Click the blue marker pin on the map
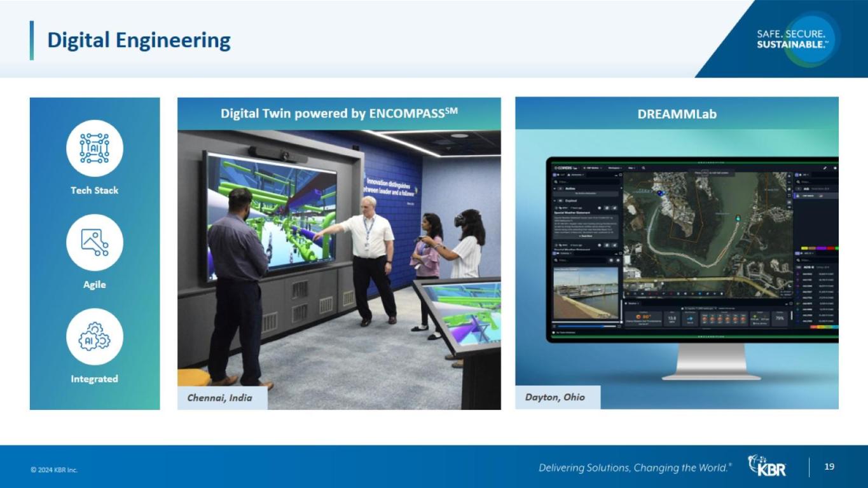Screen dimensions: 868x488 click(x=659, y=193)
